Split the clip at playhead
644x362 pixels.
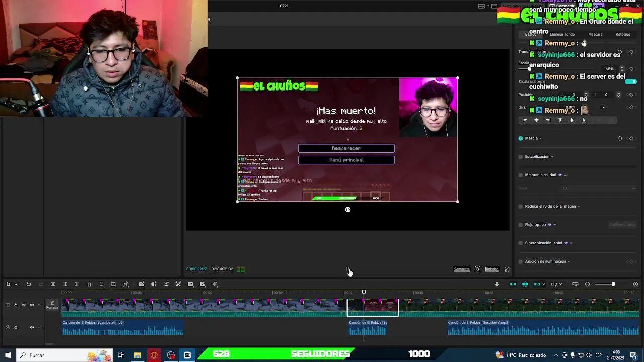pyautogui.click(x=53, y=284)
